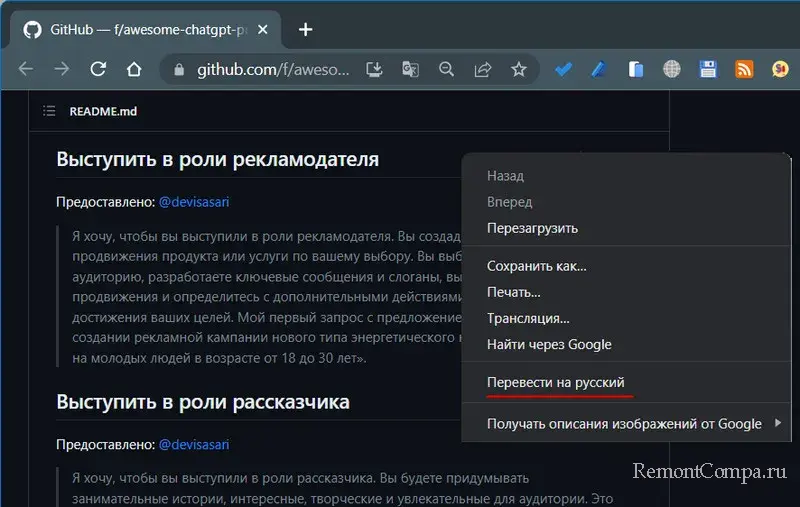Screen dimensions: 800x507
Task: Open README.md table of contents list
Action: 49,111
